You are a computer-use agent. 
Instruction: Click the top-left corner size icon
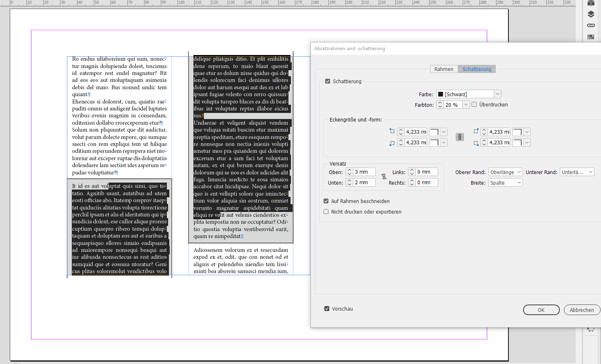tap(392, 131)
